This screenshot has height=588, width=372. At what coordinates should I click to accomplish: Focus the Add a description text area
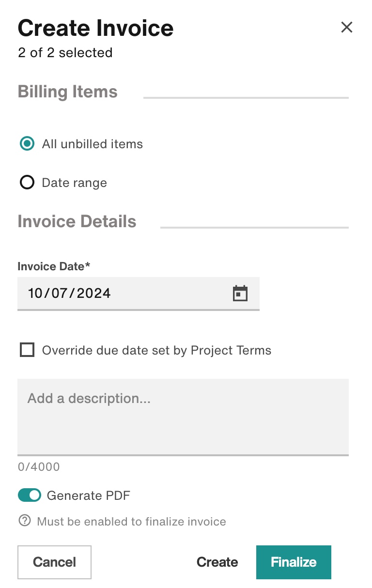(183, 417)
